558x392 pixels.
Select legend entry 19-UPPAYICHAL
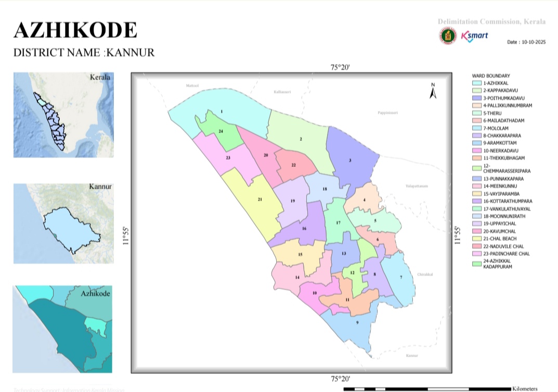pos(494,224)
